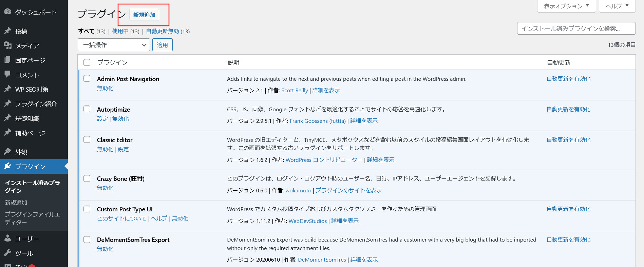
Task: Click the wrench icon for ツール
Action: 7,253
